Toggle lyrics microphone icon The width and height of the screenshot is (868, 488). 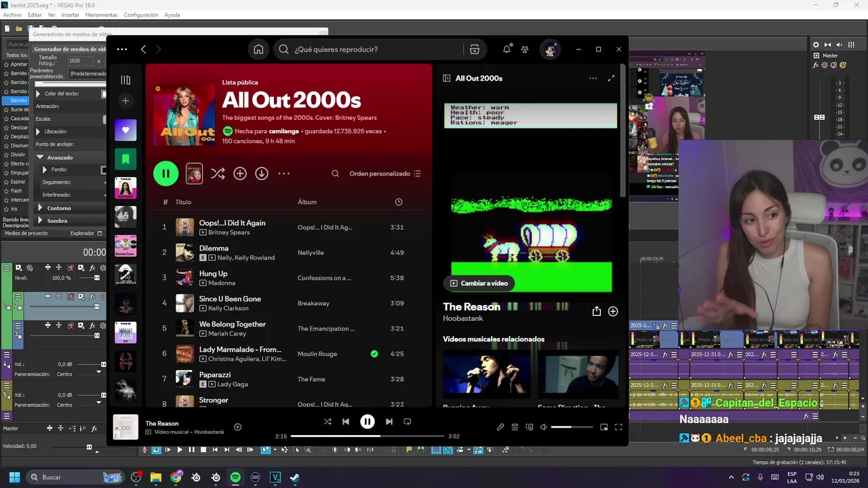click(x=500, y=427)
